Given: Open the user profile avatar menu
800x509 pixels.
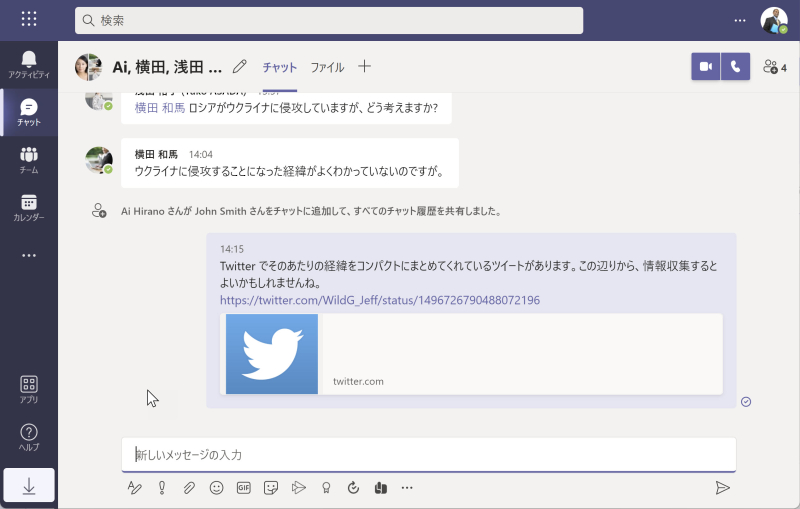Looking at the screenshot, I should (x=773, y=20).
